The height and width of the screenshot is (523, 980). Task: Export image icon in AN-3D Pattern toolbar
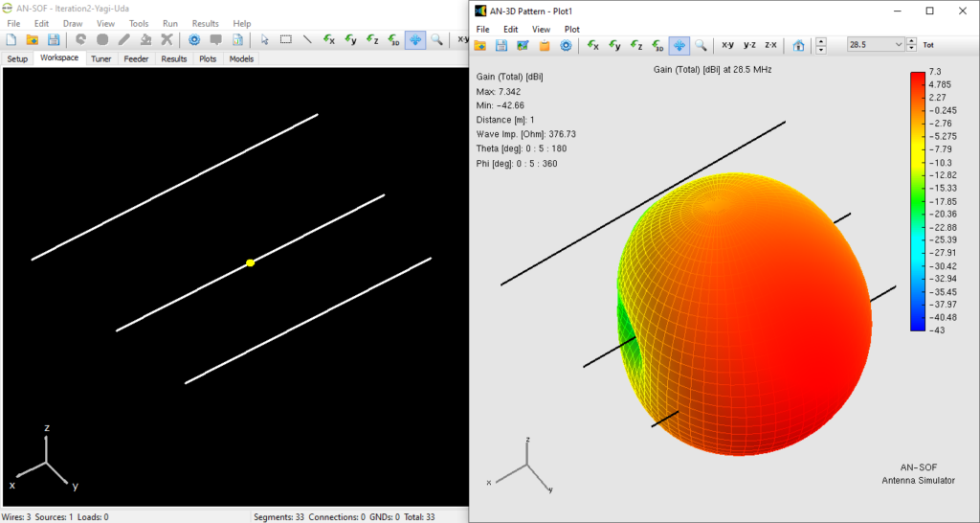coord(523,45)
